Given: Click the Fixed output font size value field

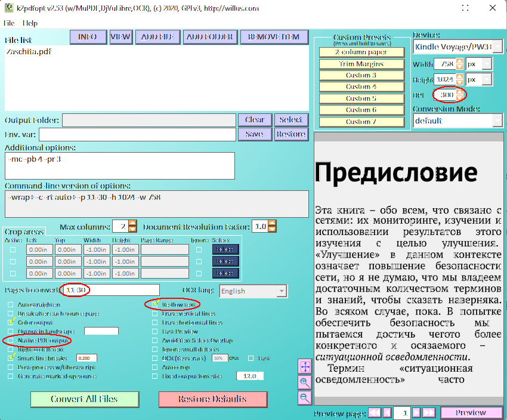Looking at the screenshot, I should tap(249, 376).
